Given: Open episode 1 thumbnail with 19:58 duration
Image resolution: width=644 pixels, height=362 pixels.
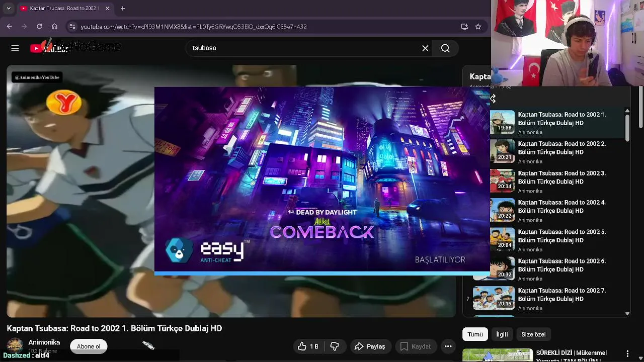Looking at the screenshot, I should [x=502, y=122].
